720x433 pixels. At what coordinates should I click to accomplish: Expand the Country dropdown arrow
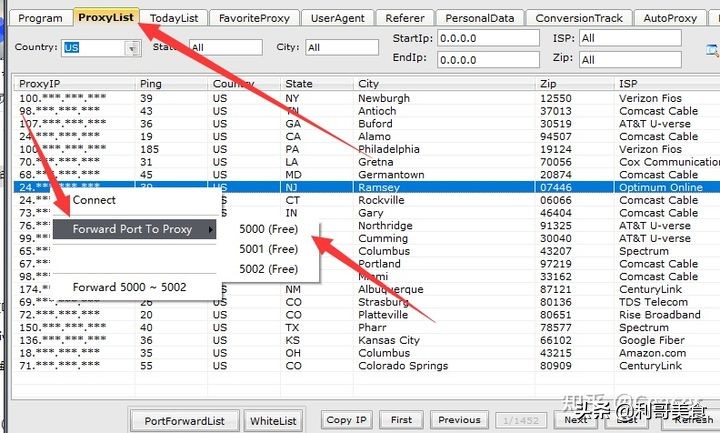(x=132, y=48)
